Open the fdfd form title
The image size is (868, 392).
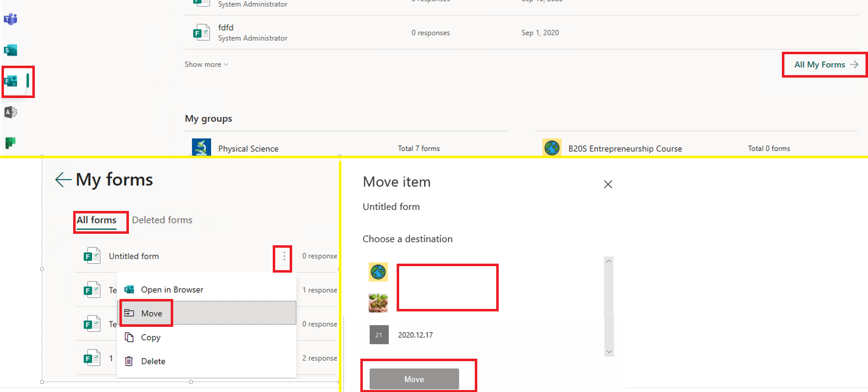[x=225, y=27]
